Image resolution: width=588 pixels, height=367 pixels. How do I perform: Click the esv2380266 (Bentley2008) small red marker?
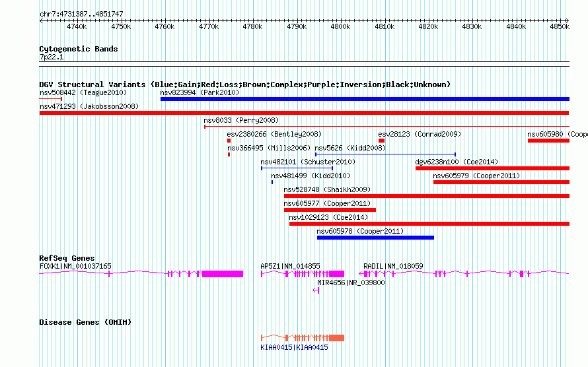click(229, 141)
